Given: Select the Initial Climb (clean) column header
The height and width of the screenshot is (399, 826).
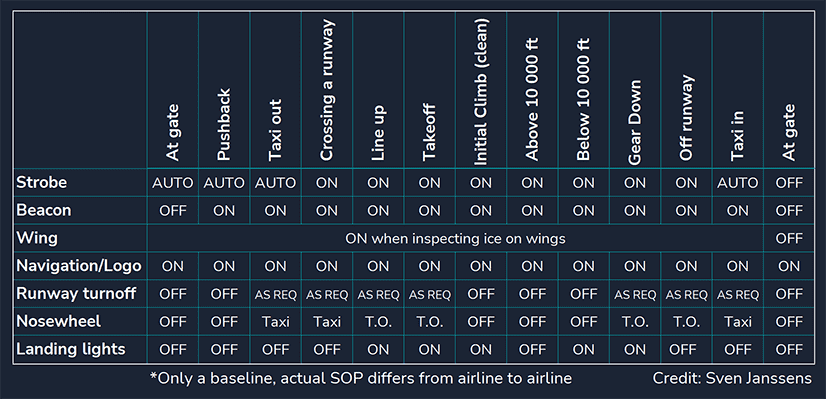Looking at the screenshot, I should tap(481, 92).
